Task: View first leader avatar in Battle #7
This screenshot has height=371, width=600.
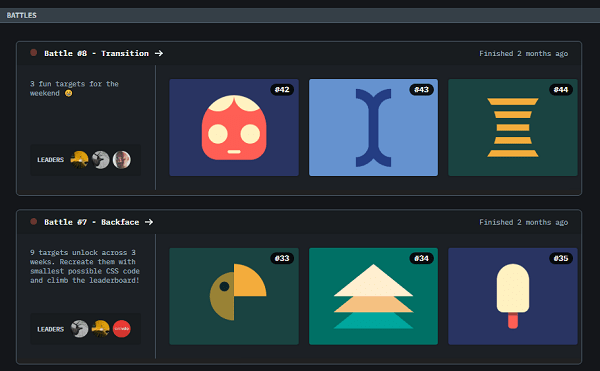Action: tap(79, 329)
